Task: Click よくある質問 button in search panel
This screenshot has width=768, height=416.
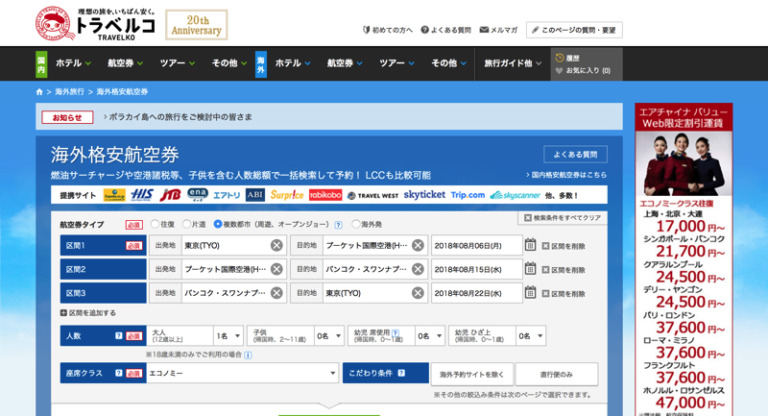Action: tap(576, 154)
